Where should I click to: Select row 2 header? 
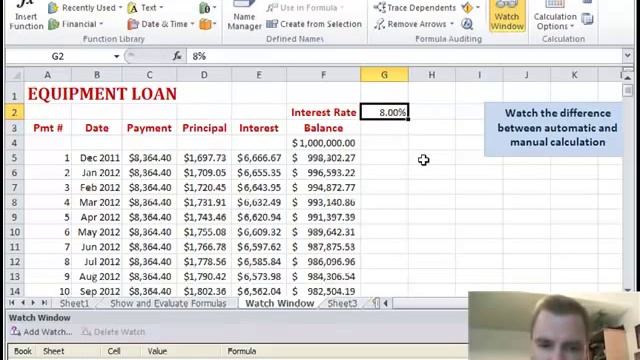(x=14, y=112)
